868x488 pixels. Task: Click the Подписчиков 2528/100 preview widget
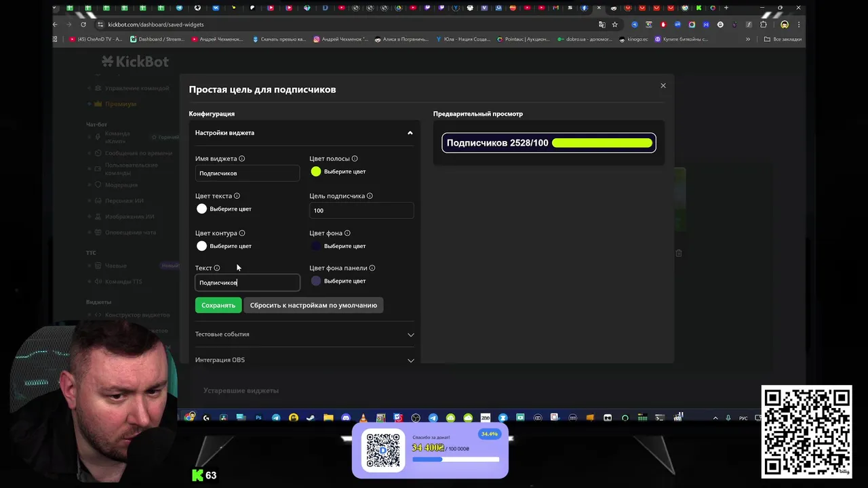point(549,143)
